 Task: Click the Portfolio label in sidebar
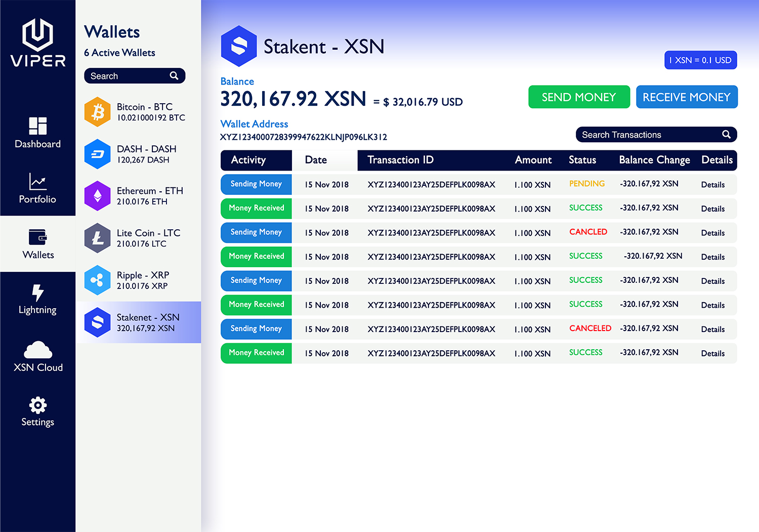38,199
